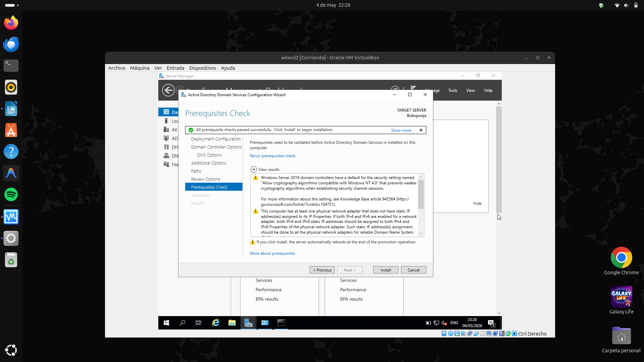Open the Ver menu in VirtualBox

pos(158,68)
